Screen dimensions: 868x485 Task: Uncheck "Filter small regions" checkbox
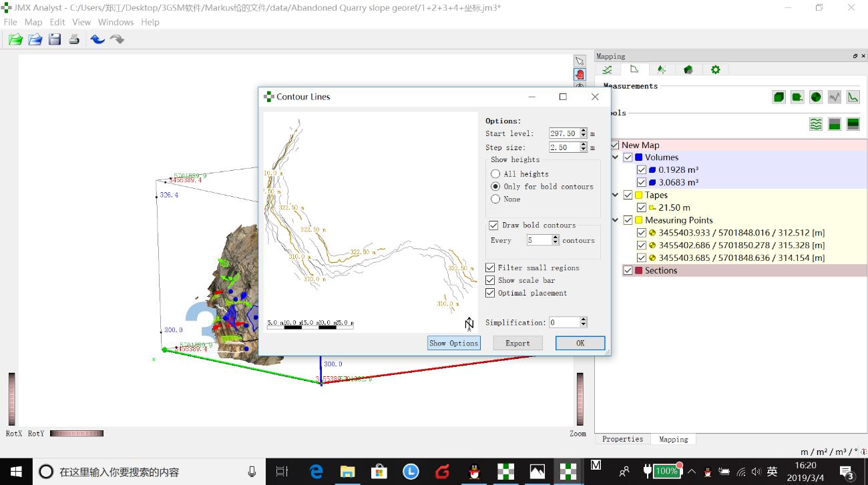[490, 268]
